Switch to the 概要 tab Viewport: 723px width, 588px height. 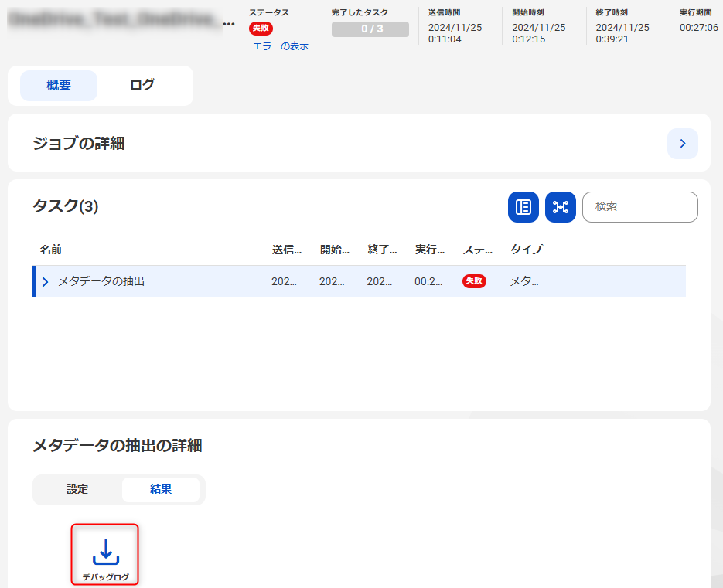[x=59, y=85]
